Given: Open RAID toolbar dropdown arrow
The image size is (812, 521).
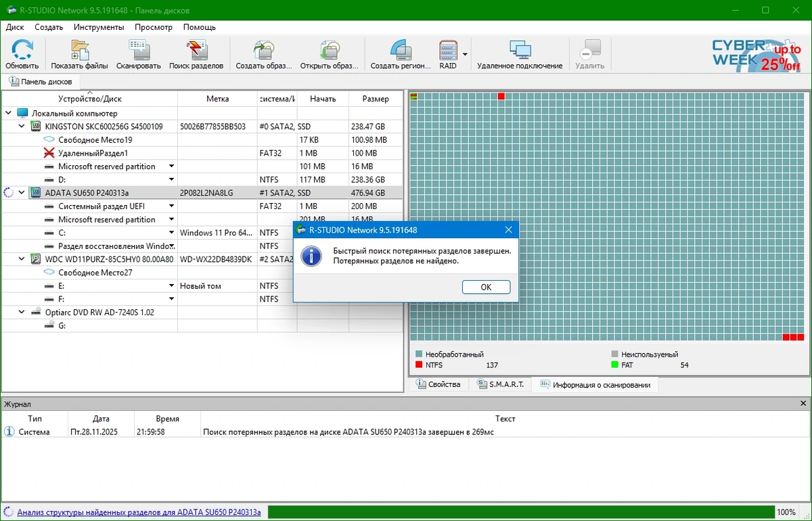Looking at the screenshot, I should click(465, 54).
